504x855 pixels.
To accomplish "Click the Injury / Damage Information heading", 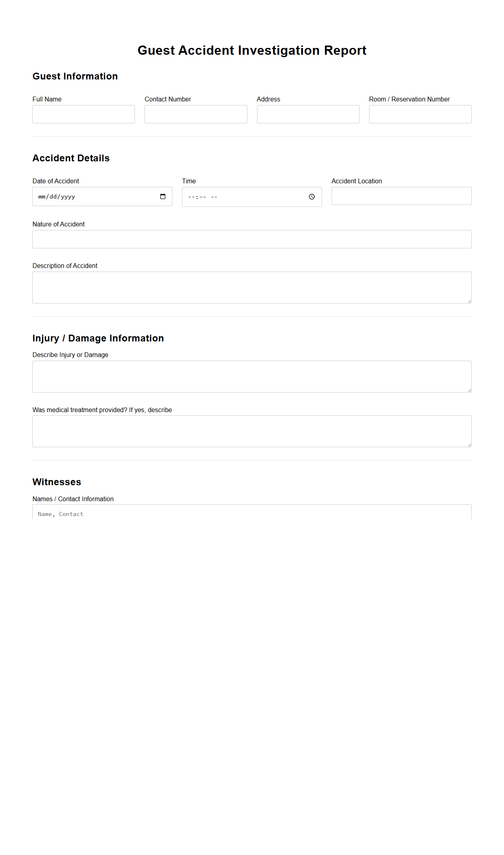I will point(98,338).
